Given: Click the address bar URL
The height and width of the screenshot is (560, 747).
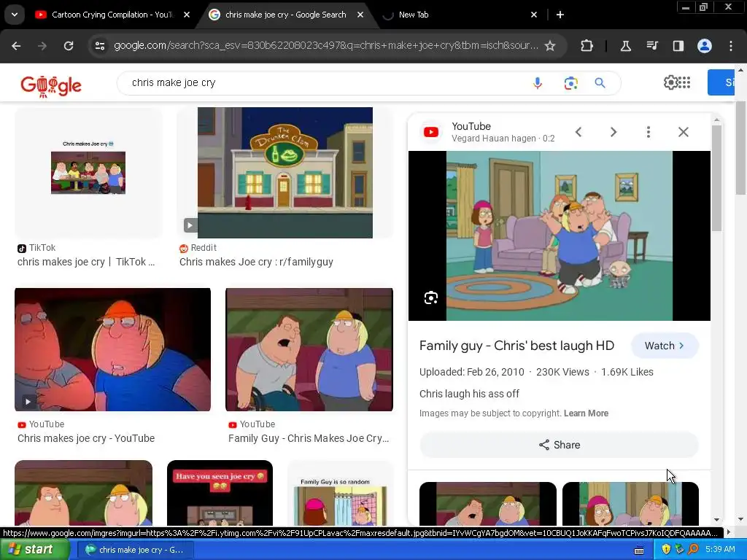Looking at the screenshot, I should tap(326, 46).
